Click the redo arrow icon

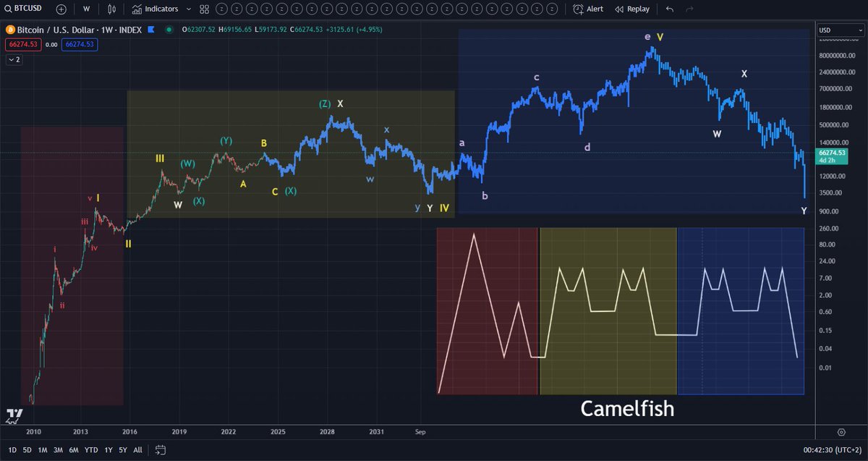pos(689,9)
